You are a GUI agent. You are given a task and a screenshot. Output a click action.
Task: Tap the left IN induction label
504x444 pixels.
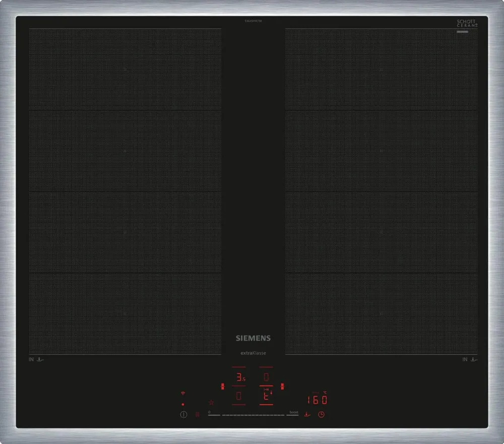click(31, 359)
